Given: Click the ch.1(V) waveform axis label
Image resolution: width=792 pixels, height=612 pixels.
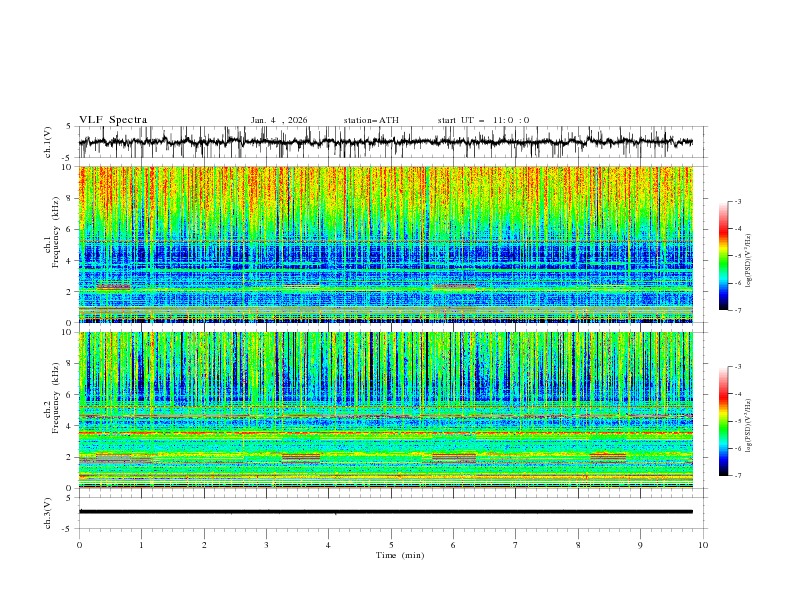Looking at the screenshot, I should (48, 142).
